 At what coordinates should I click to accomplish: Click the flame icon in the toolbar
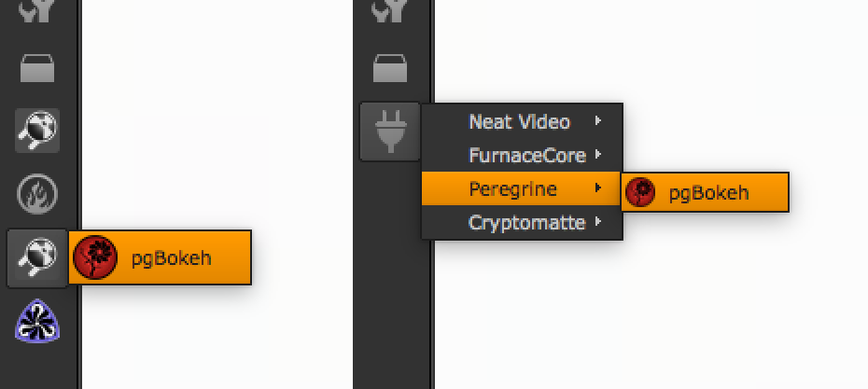click(37, 194)
